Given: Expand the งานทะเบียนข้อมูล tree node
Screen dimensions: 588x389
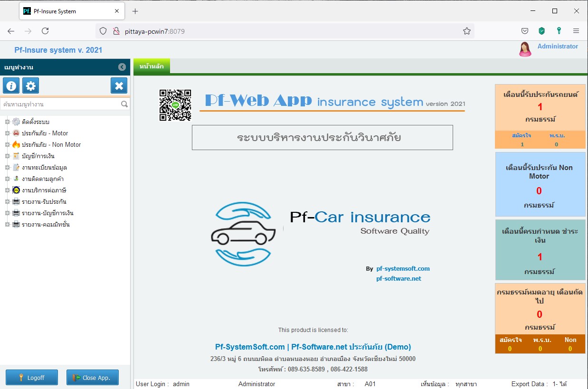Looking at the screenshot, I should click(x=7, y=168).
